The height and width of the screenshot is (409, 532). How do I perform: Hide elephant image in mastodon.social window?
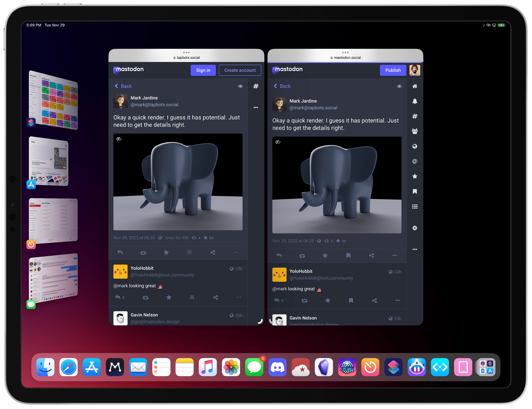278,142
